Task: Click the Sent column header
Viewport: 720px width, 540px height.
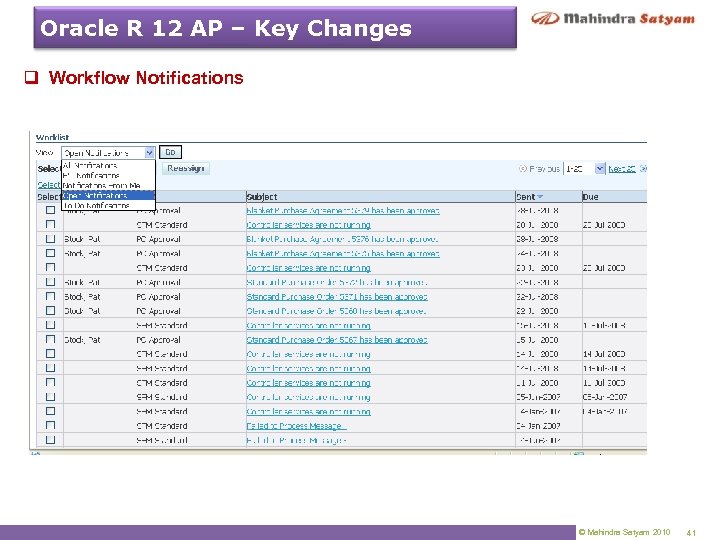Action: (525, 197)
